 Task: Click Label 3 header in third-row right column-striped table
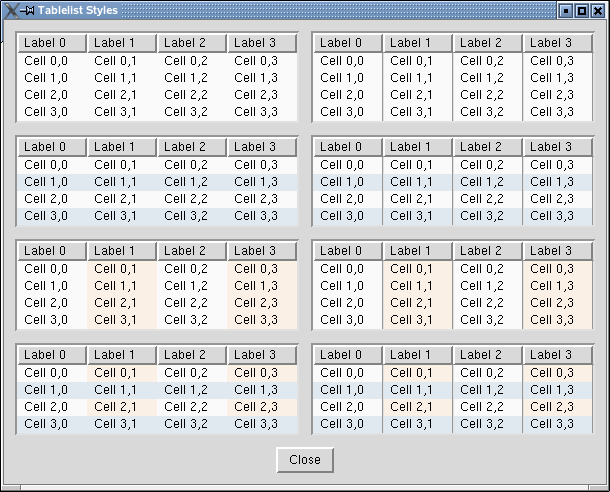click(558, 251)
